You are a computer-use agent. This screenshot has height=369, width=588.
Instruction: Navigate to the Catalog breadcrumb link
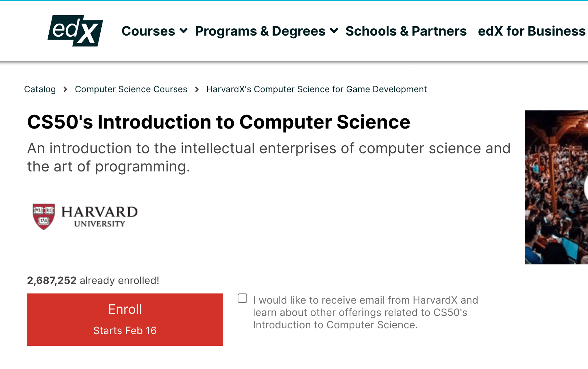pyautogui.click(x=40, y=89)
